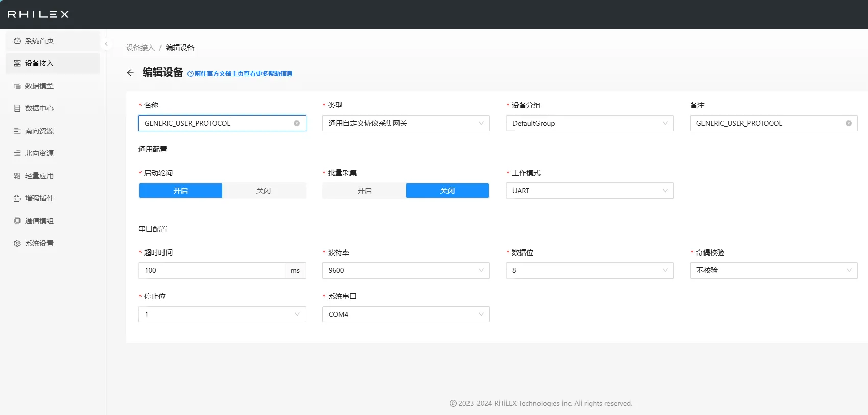Open the 南向资源 menu item
868x415 pixels.
tap(53, 131)
